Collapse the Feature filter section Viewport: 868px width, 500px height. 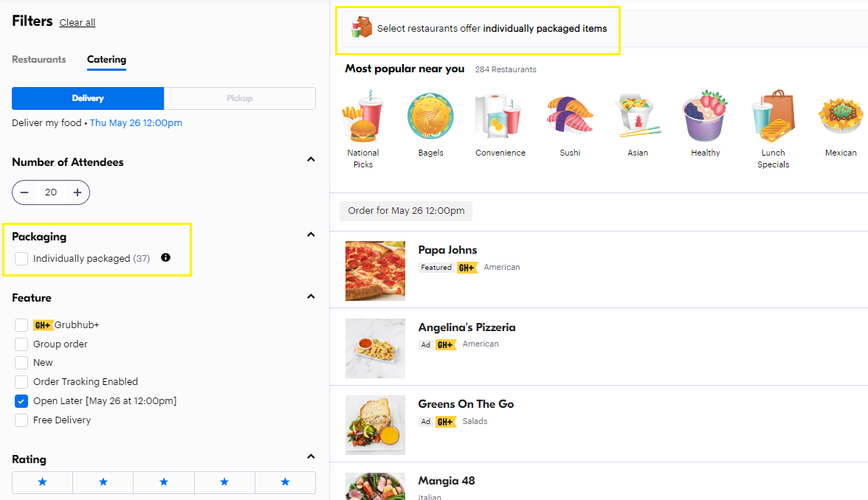(x=311, y=296)
